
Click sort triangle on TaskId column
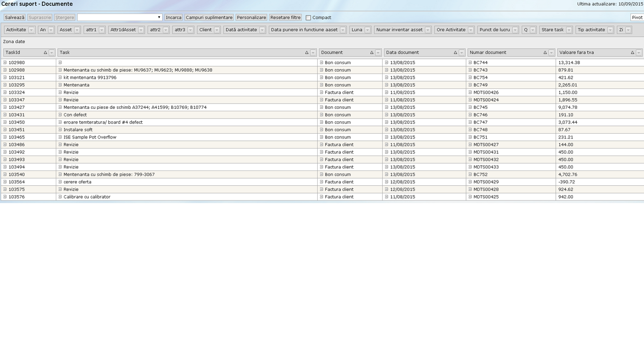pyautogui.click(x=45, y=53)
